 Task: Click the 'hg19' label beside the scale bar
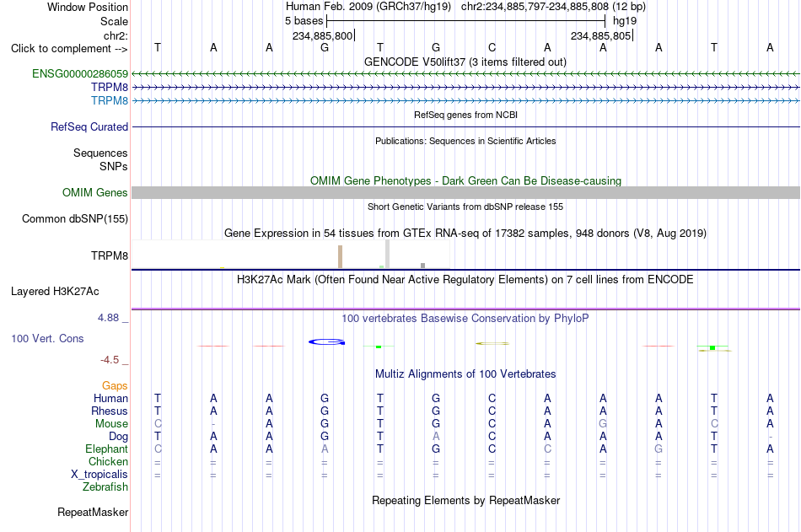click(x=625, y=21)
